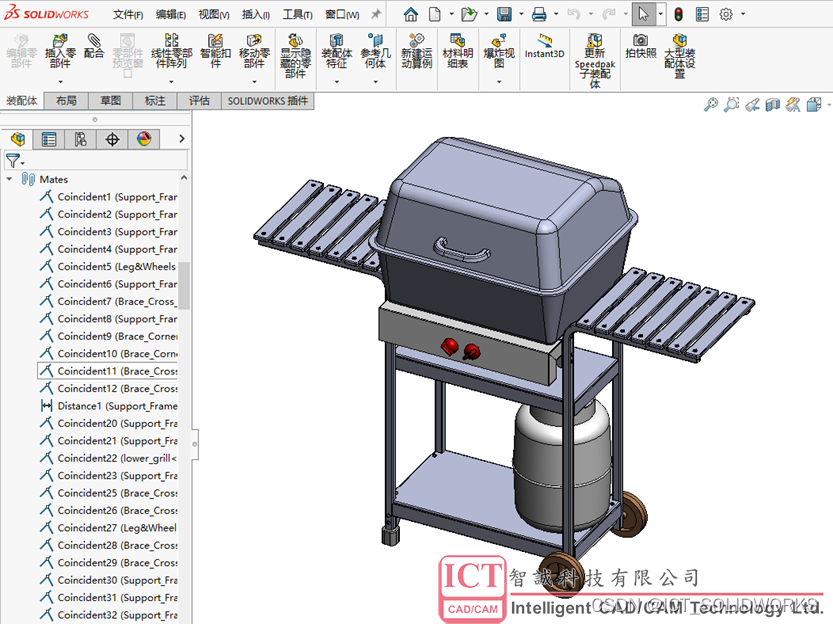Open the Insert (插入) menu
The image size is (833, 624).
click(256, 15)
